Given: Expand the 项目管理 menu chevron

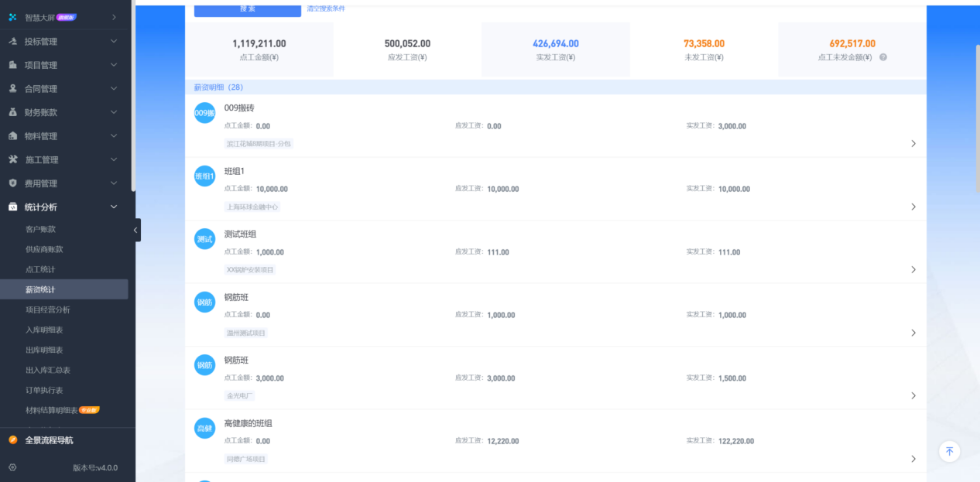Looking at the screenshot, I should tap(114, 65).
